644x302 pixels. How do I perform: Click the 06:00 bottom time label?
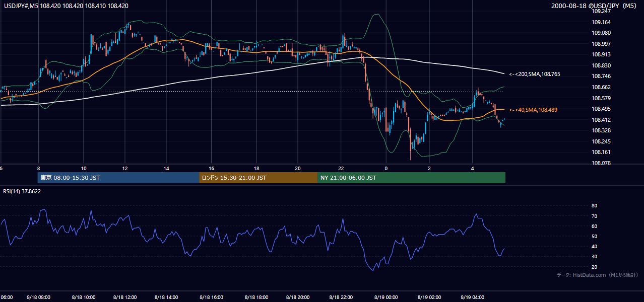[x=7, y=297]
